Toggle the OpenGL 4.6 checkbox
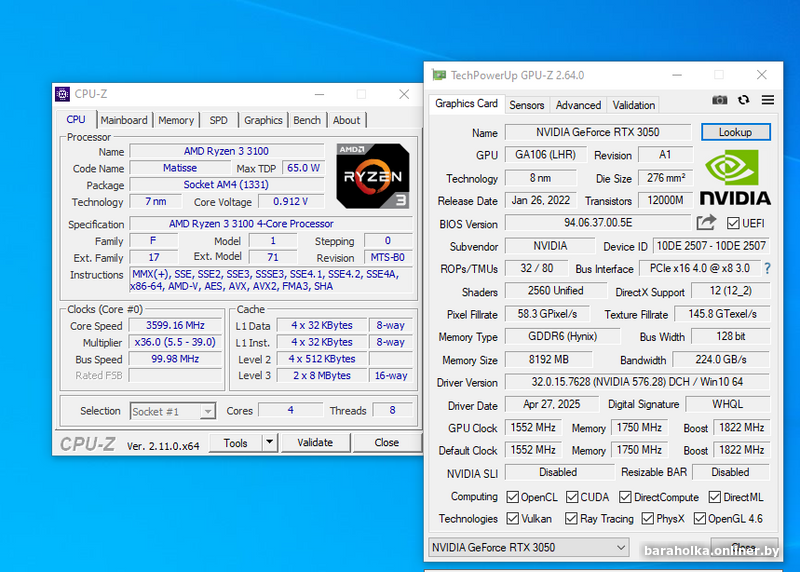 tap(699, 518)
